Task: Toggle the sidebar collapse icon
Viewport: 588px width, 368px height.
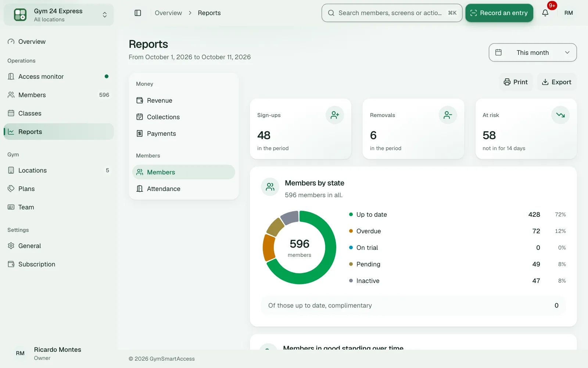Action: (138, 13)
